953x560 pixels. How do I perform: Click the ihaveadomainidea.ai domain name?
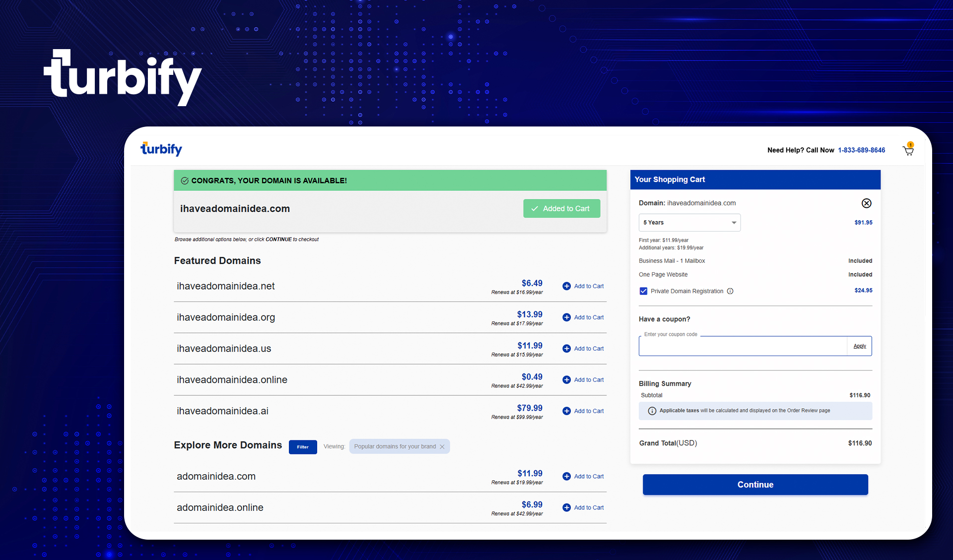click(x=222, y=411)
